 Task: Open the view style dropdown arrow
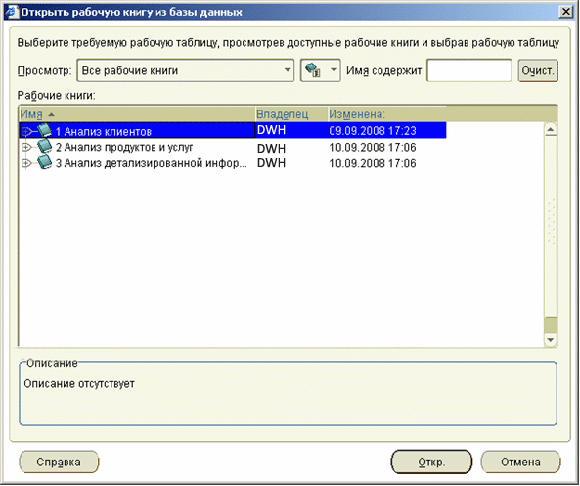tap(333, 70)
